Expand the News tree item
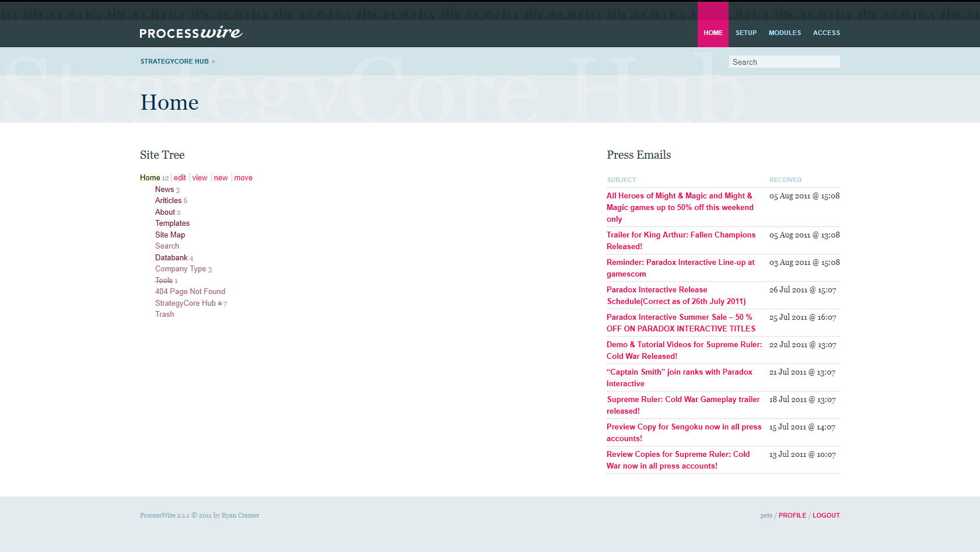 [164, 190]
